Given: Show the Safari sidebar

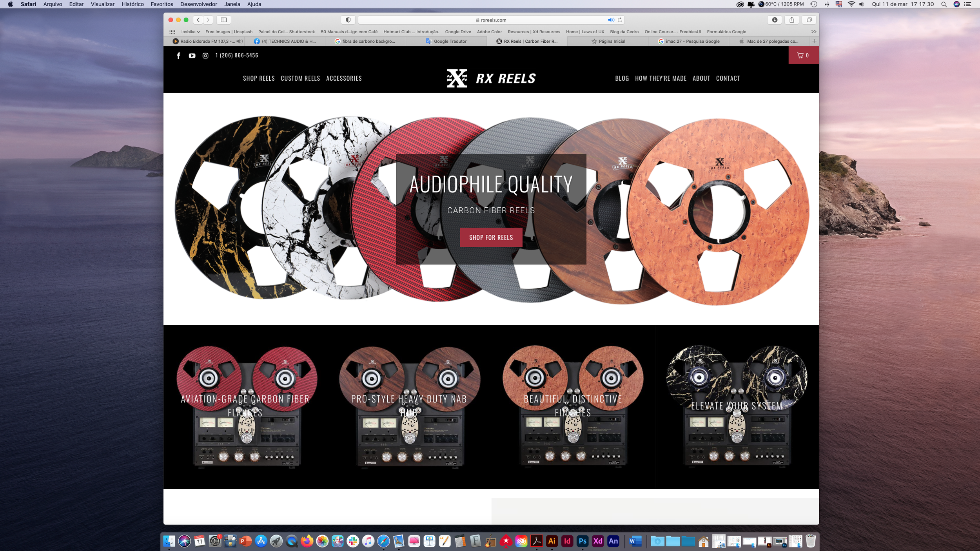Looking at the screenshot, I should 224,20.
